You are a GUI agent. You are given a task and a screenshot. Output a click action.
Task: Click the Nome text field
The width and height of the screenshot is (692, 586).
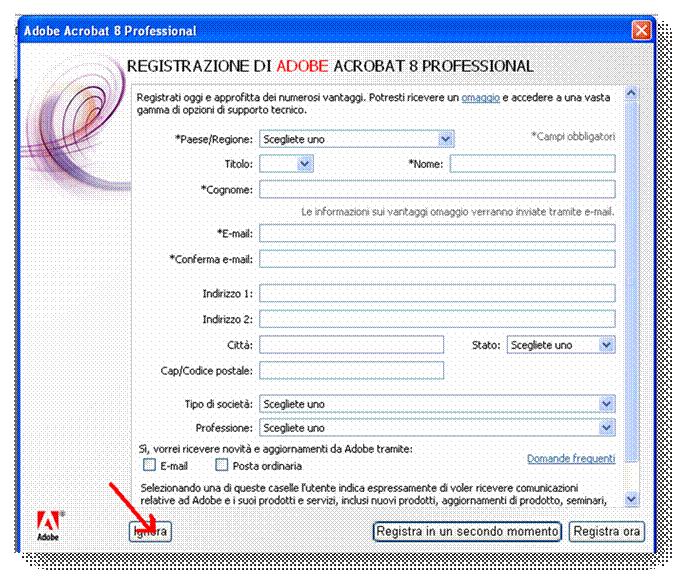pyautogui.click(x=532, y=164)
